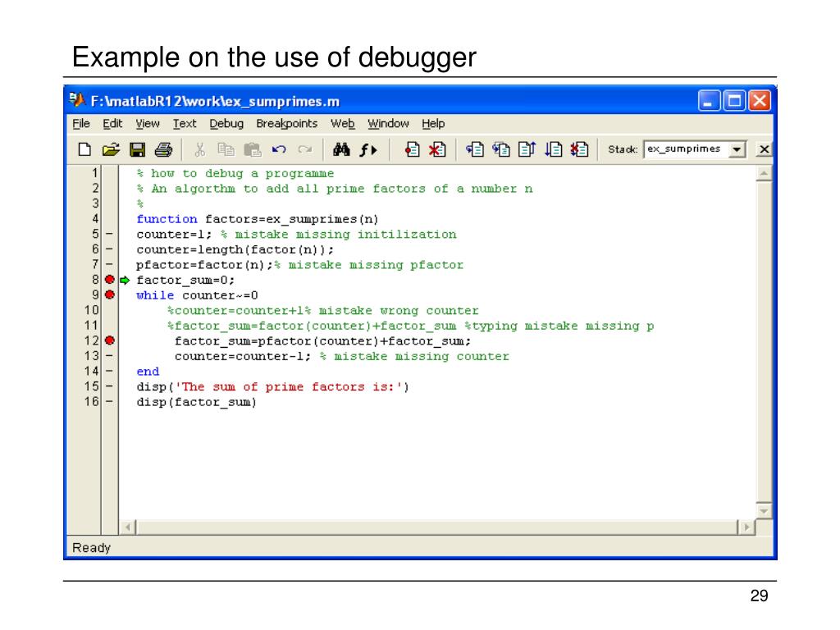Click the code 'factor_sum=0;' on line 8
Image resolution: width=840 pixels, height=630 pixels.
185,281
